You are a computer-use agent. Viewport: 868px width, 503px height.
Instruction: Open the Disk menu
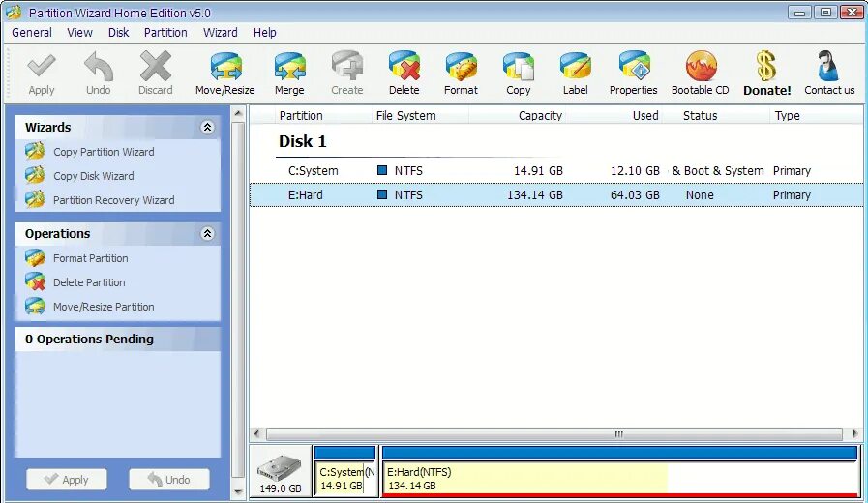click(118, 33)
